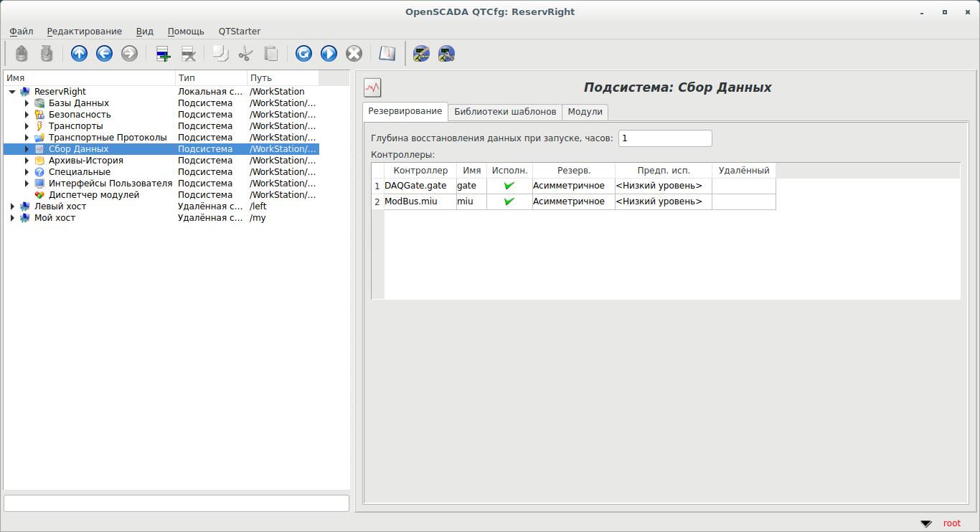
Task: Open the Резерв. cell for DAQGate.gate
Action: click(x=573, y=186)
